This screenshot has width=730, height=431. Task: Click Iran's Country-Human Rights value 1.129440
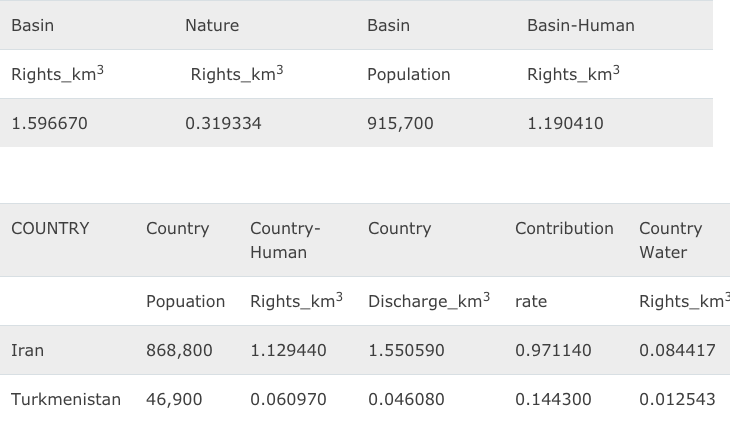[288, 351]
